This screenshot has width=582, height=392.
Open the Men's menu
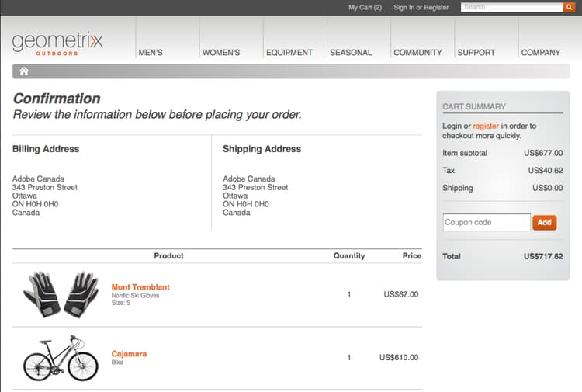tap(151, 53)
